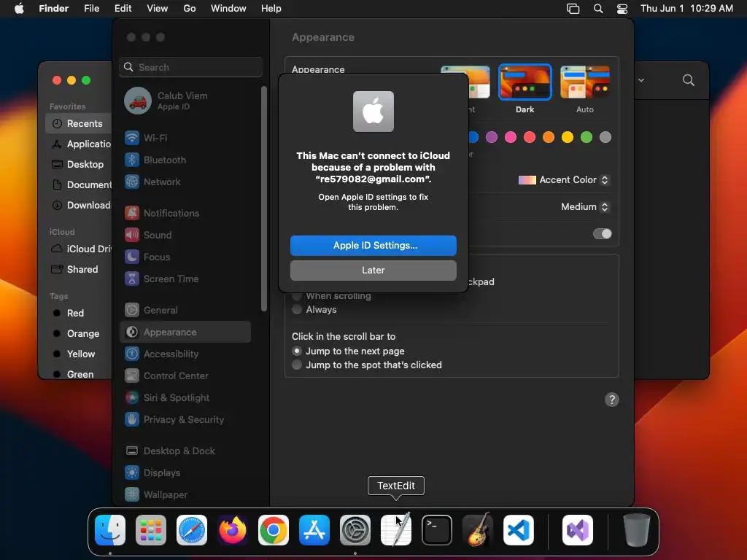Image resolution: width=747 pixels, height=560 pixels.
Task: Select Bluetooth in the settings sidebar
Action: [x=186, y=160]
